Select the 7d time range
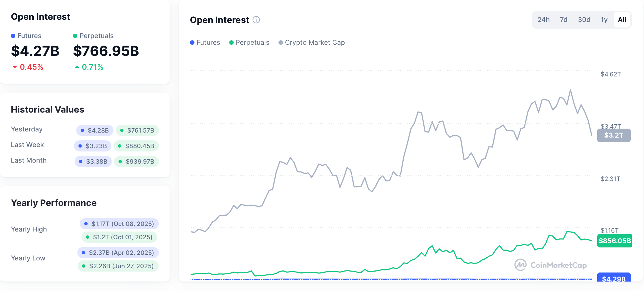The width and height of the screenshot is (644, 291). tap(564, 20)
